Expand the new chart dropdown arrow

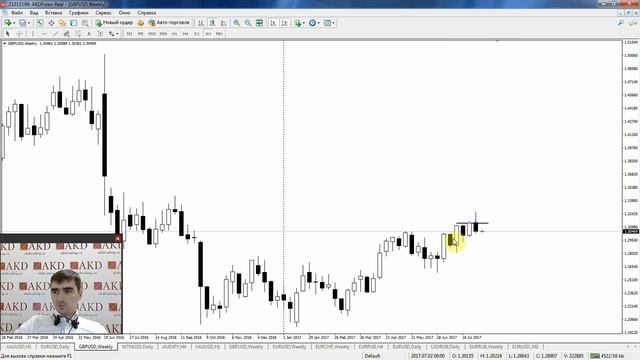(14, 23)
